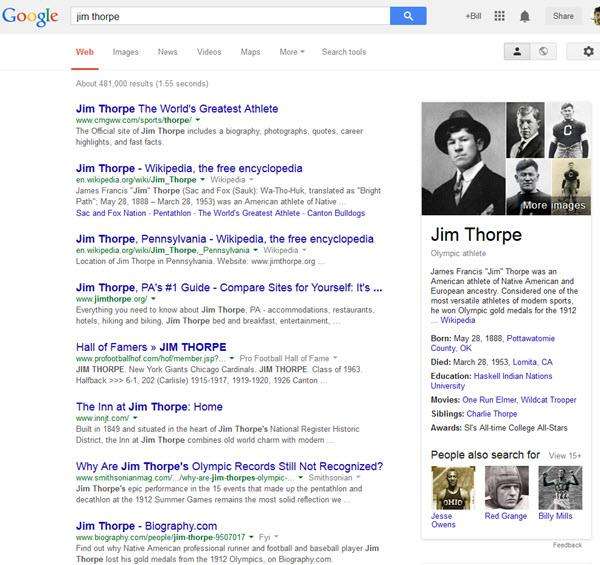
Task: Click More images overlay
Action: 554,205
